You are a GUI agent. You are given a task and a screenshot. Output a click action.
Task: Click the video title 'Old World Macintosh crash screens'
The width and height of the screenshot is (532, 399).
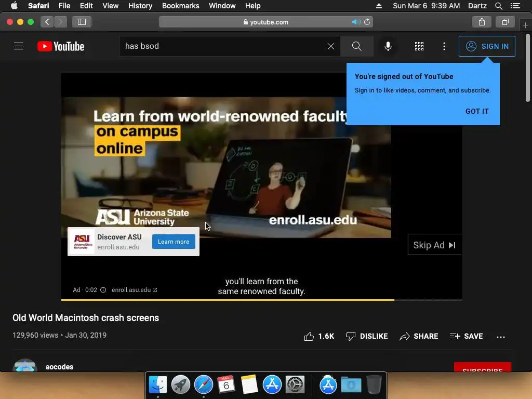pyautogui.click(x=86, y=318)
